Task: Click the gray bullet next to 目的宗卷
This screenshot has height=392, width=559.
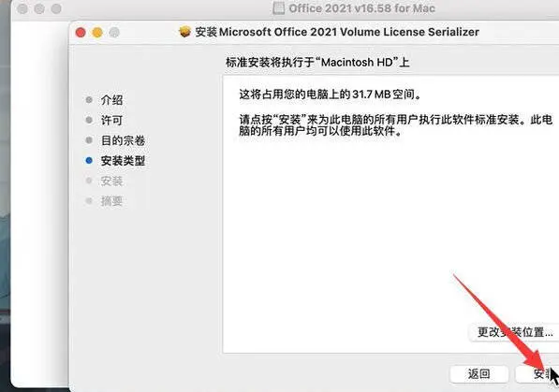Action: pos(89,140)
